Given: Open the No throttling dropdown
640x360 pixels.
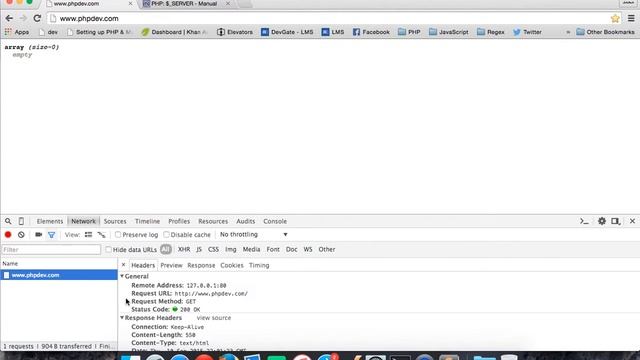Looking at the screenshot, I should tap(253, 235).
